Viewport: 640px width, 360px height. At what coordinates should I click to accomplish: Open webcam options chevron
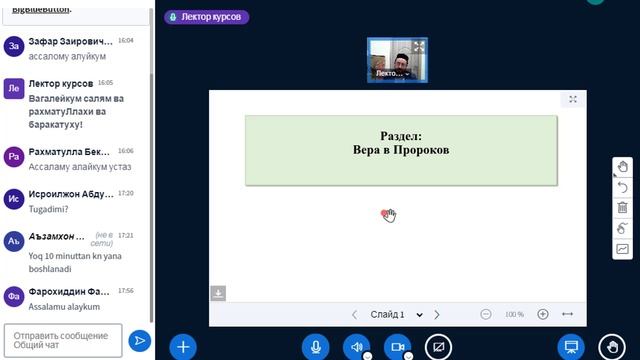point(408,356)
